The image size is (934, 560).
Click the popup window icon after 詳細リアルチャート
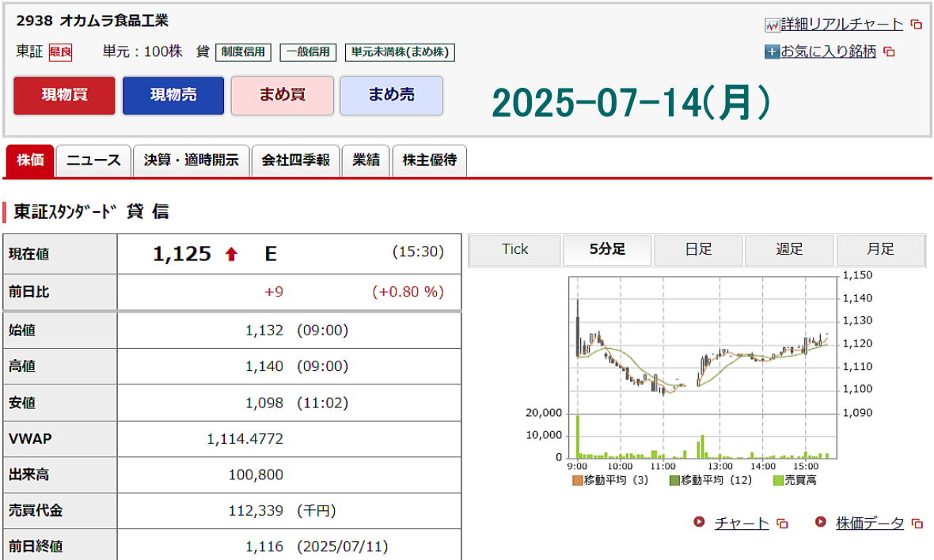[916, 25]
